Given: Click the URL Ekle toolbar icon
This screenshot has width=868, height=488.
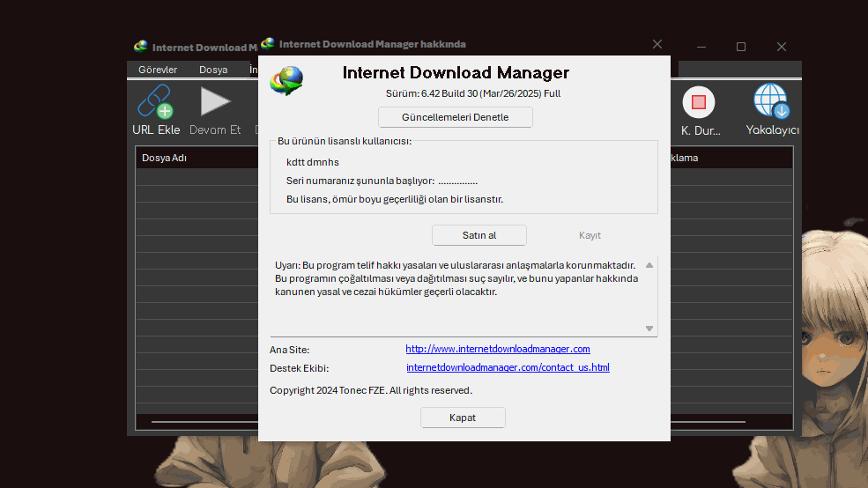Looking at the screenshot, I should (156, 101).
